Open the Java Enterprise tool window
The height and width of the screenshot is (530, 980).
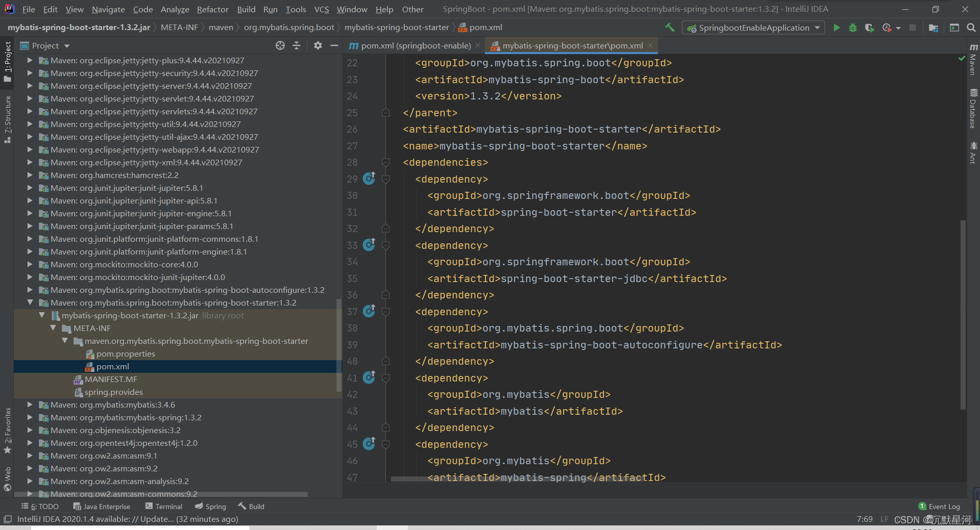click(x=102, y=507)
